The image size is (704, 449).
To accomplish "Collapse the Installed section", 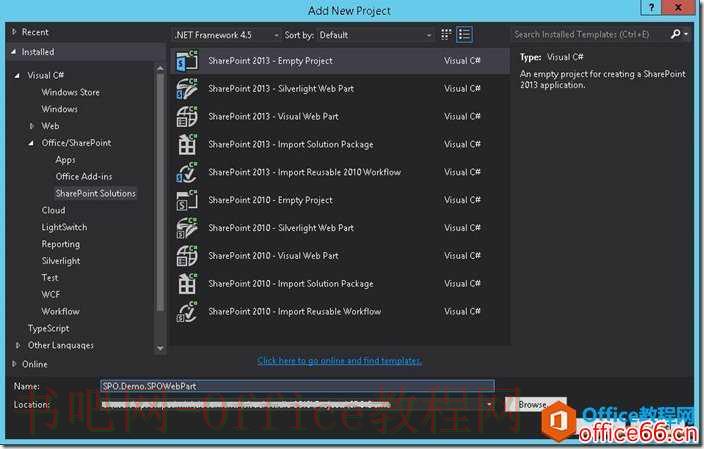I will click(14, 52).
